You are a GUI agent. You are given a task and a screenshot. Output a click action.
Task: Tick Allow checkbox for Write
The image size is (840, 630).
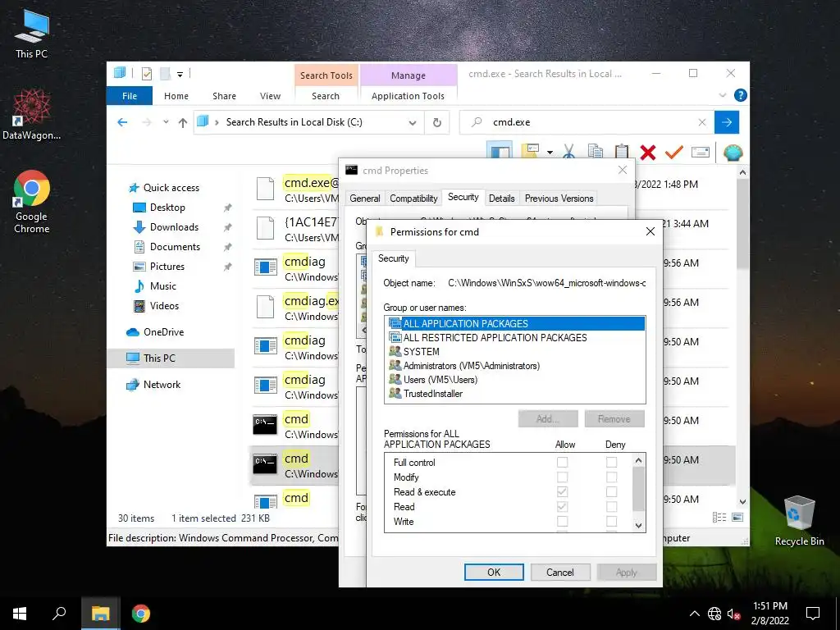coord(562,521)
